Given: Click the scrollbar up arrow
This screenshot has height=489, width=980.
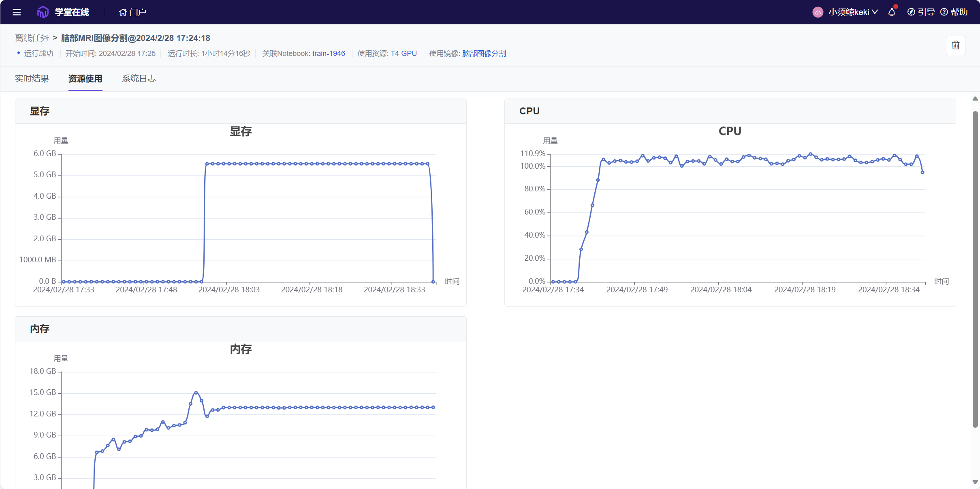Looking at the screenshot, I should [975, 99].
